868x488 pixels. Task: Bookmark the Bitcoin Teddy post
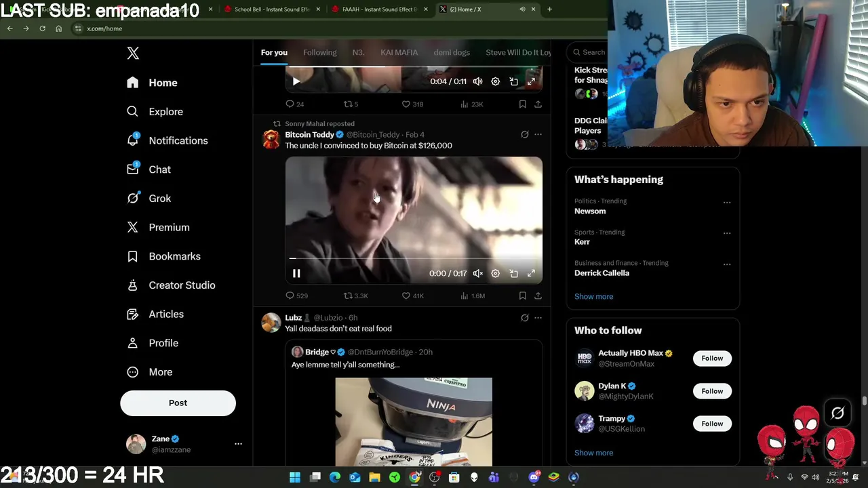coord(522,296)
